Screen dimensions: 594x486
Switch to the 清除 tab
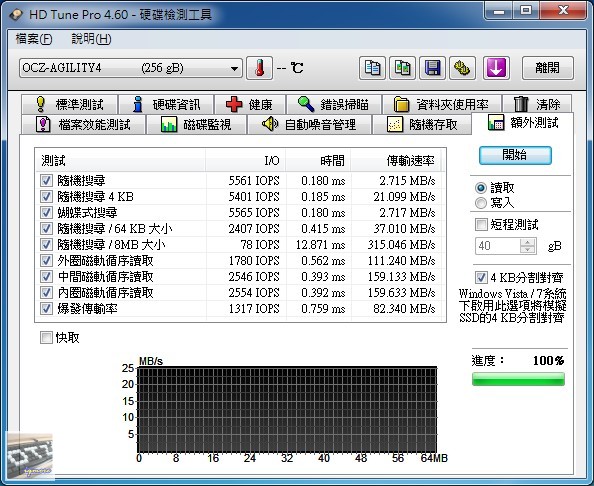pyautogui.click(x=537, y=104)
